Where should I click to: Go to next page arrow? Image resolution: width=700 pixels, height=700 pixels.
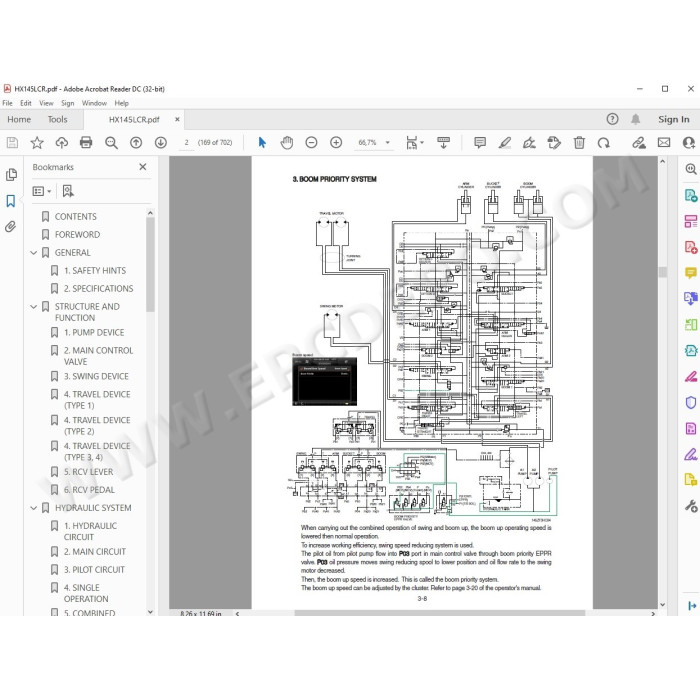pyautogui.click(x=161, y=142)
